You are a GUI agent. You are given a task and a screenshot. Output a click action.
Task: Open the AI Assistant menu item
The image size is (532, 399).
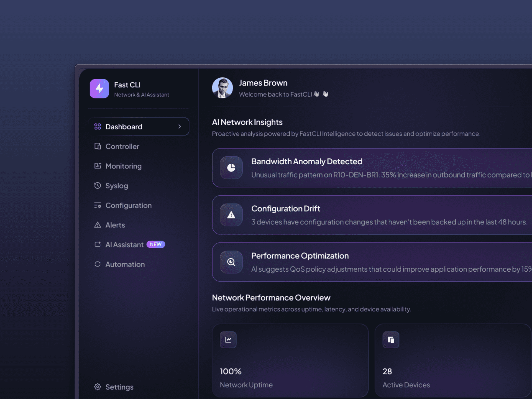coord(124,245)
